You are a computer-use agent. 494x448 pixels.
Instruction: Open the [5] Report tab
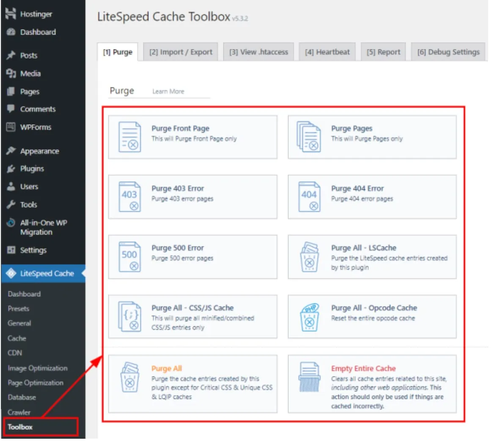tap(383, 52)
